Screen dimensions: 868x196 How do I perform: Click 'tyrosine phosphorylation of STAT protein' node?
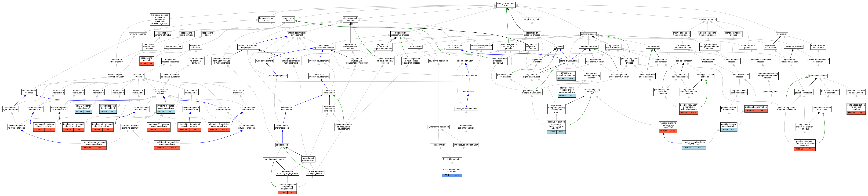click(x=694, y=145)
